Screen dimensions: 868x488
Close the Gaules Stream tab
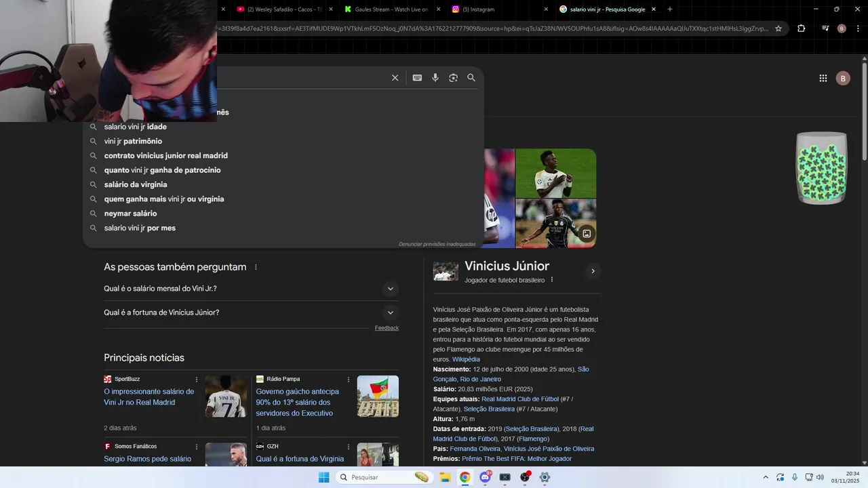click(x=438, y=9)
